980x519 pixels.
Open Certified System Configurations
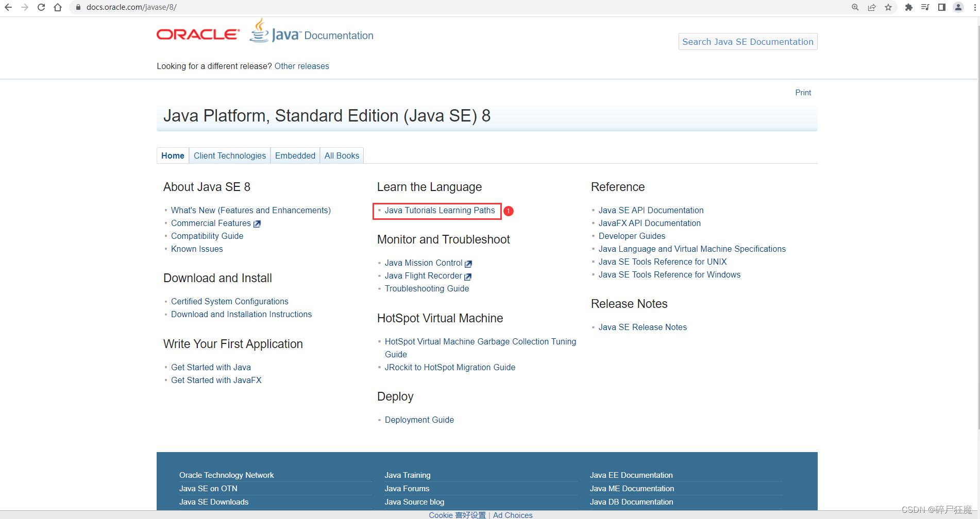[x=230, y=301]
